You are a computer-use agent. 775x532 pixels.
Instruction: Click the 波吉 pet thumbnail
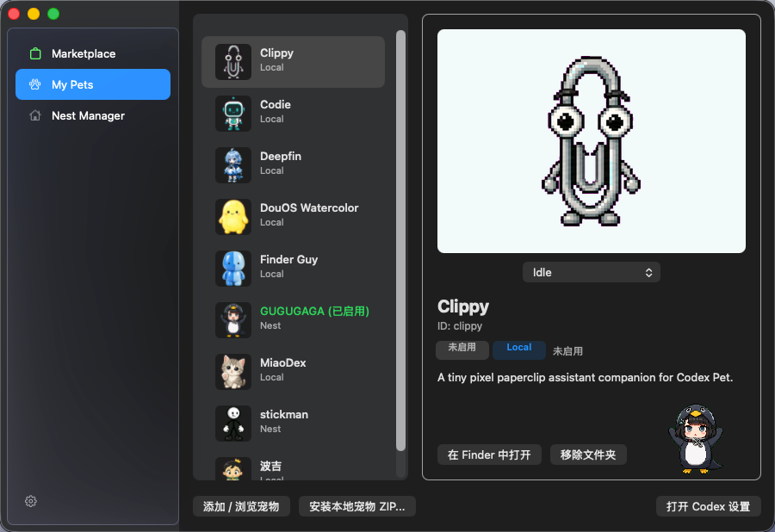(233, 469)
